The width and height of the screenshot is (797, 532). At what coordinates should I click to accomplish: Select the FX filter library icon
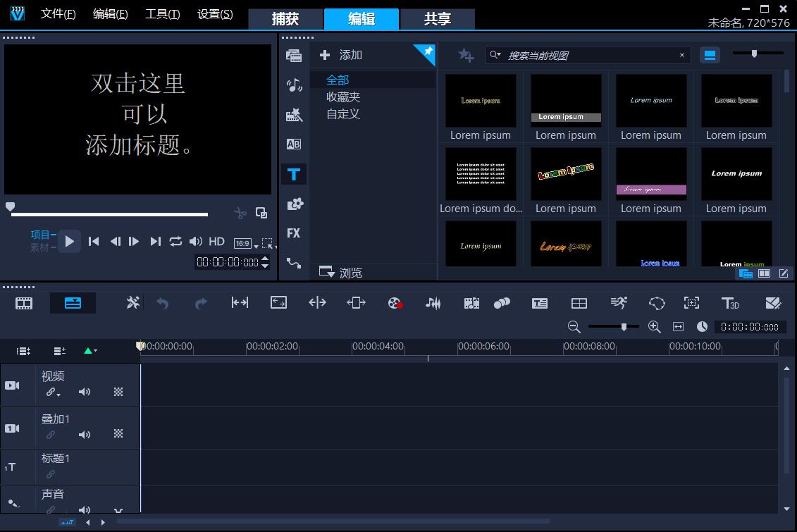(x=294, y=233)
